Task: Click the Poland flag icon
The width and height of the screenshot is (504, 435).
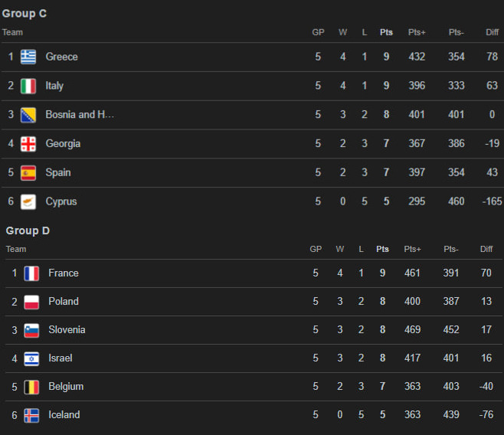Action: (x=31, y=302)
